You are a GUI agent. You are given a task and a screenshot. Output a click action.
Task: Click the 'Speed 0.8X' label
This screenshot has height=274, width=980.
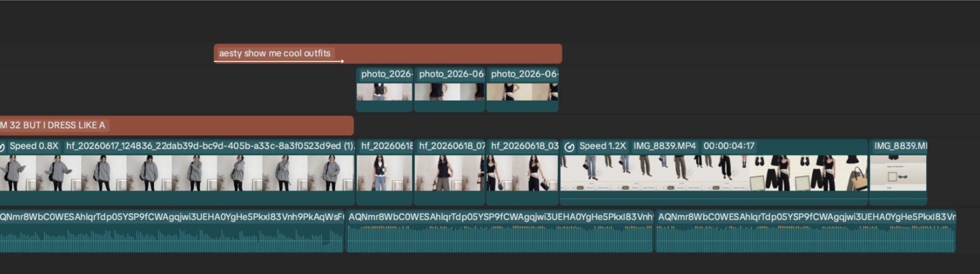tap(34, 146)
